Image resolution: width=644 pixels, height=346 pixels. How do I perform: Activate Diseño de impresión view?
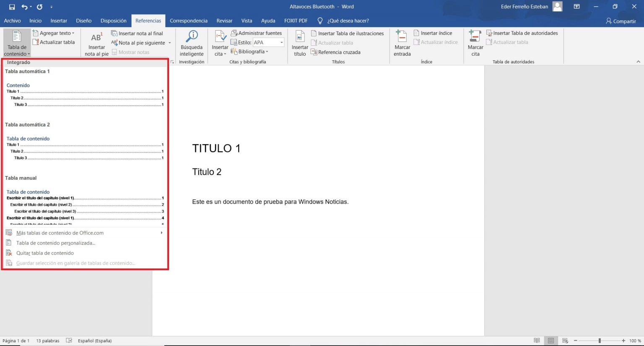point(551,341)
